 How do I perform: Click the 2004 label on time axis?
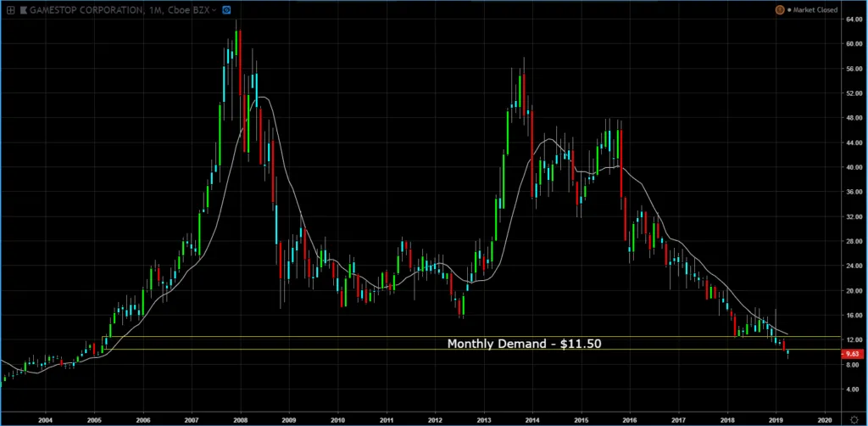click(x=45, y=419)
